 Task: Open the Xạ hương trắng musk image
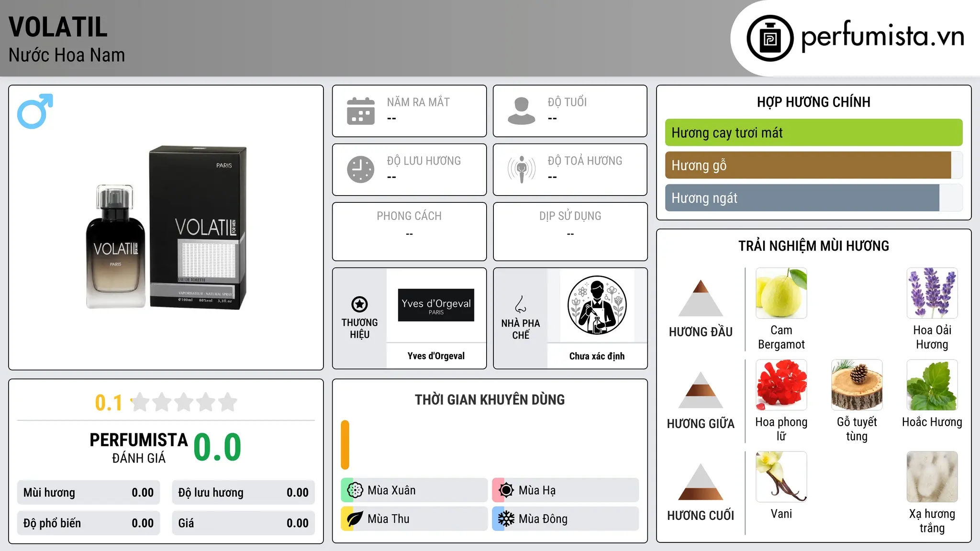(x=932, y=477)
